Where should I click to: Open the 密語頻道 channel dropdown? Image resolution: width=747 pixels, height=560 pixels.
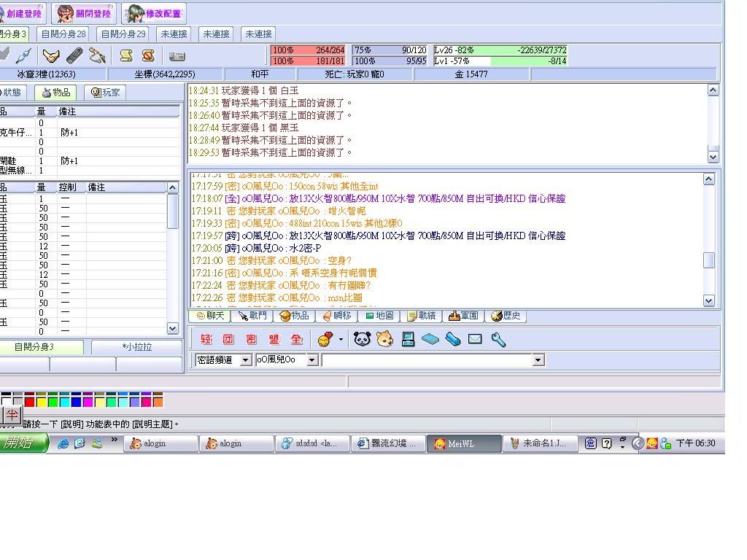point(246,360)
